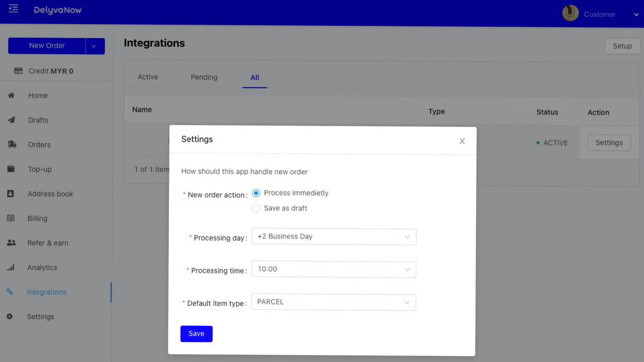
Task: Click the ACTIVE status text
Action: click(x=555, y=143)
